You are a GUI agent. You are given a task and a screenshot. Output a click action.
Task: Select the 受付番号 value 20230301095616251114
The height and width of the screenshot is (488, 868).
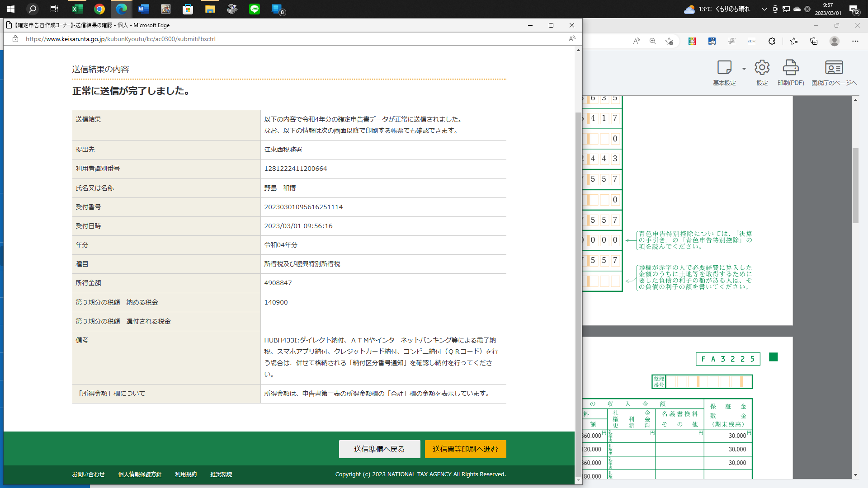(303, 207)
